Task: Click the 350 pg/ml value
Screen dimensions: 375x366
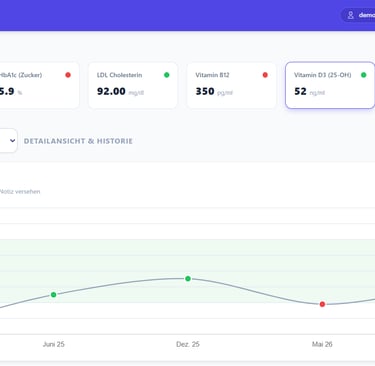Action: pyautogui.click(x=214, y=91)
